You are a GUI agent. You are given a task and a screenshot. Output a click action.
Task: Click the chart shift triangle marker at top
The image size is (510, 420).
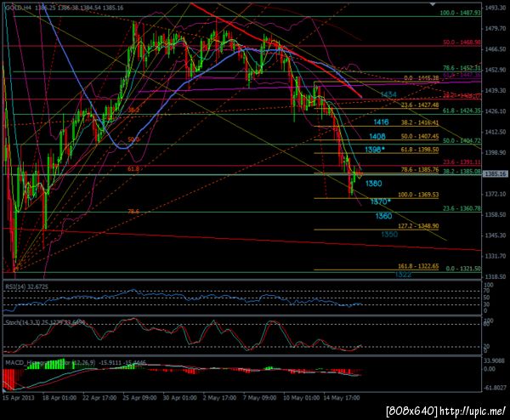(433, 4)
